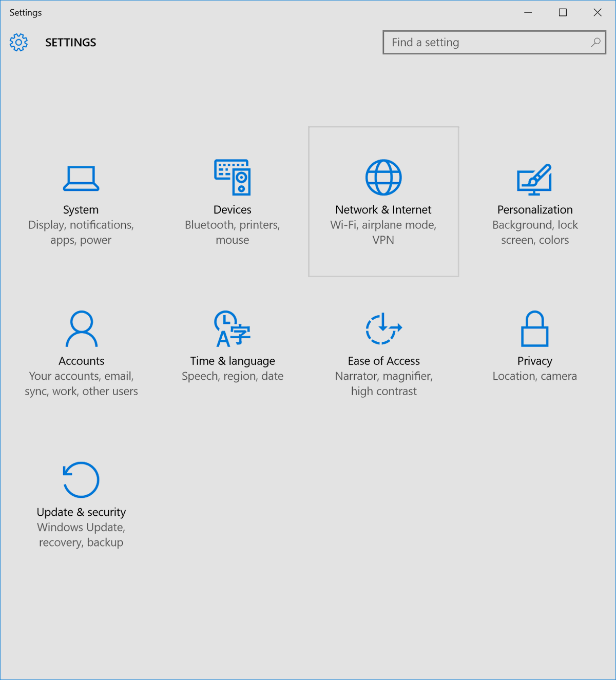
Task: Open Devices via the keyboard and speaker icon
Action: click(x=233, y=177)
